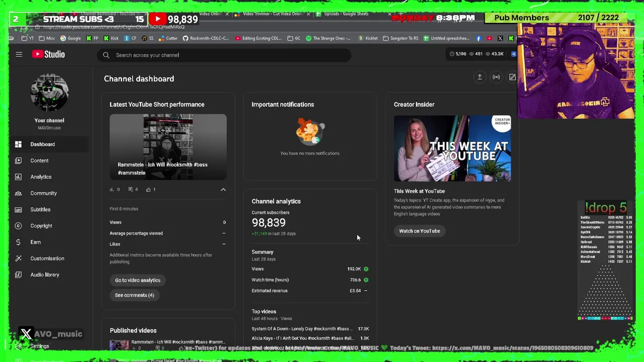Focus the Search across your channel field
Image resolution: width=644 pixels, height=362 pixels.
click(x=224, y=55)
